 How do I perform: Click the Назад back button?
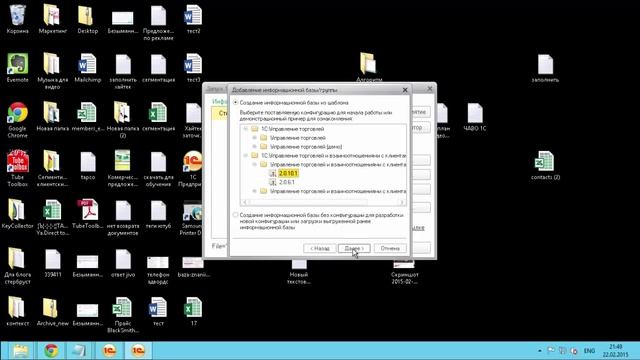pyautogui.click(x=320, y=248)
